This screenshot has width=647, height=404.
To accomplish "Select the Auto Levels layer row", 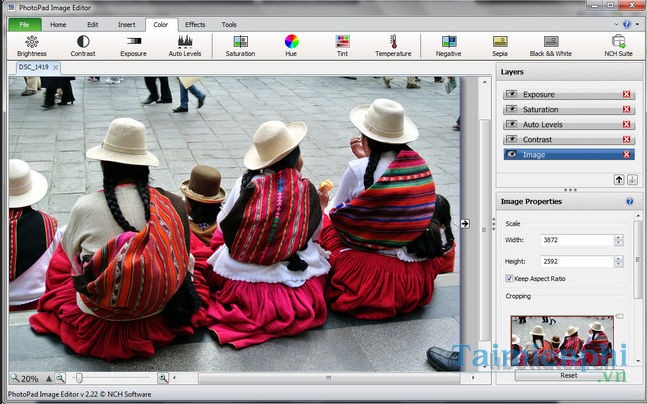I will [x=569, y=124].
